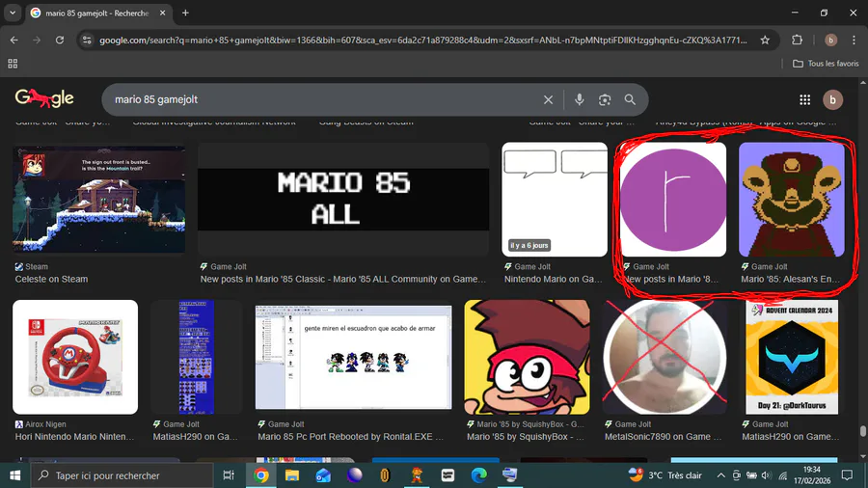Close the mario 85 gamejolt tab
This screenshot has width=868, height=488.
pos(162,13)
